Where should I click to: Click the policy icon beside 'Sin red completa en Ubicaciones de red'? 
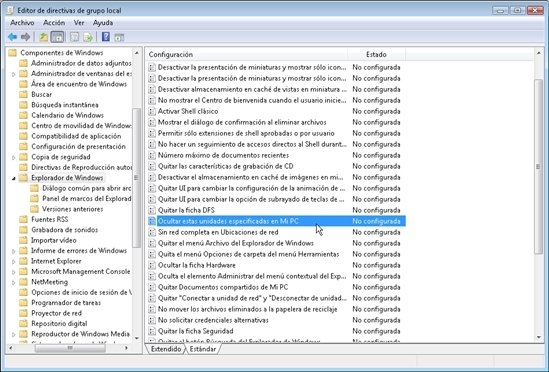click(x=152, y=232)
